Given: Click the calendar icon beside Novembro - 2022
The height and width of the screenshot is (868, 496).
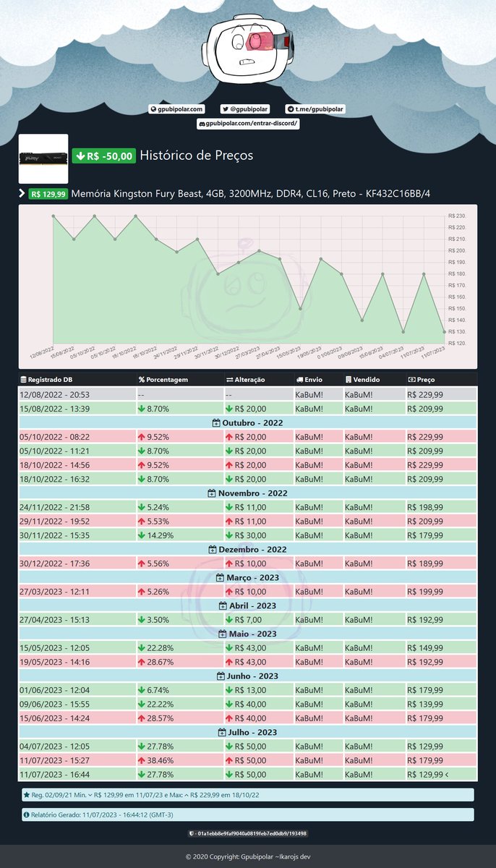Looking at the screenshot, I should [x=211, y=493].
